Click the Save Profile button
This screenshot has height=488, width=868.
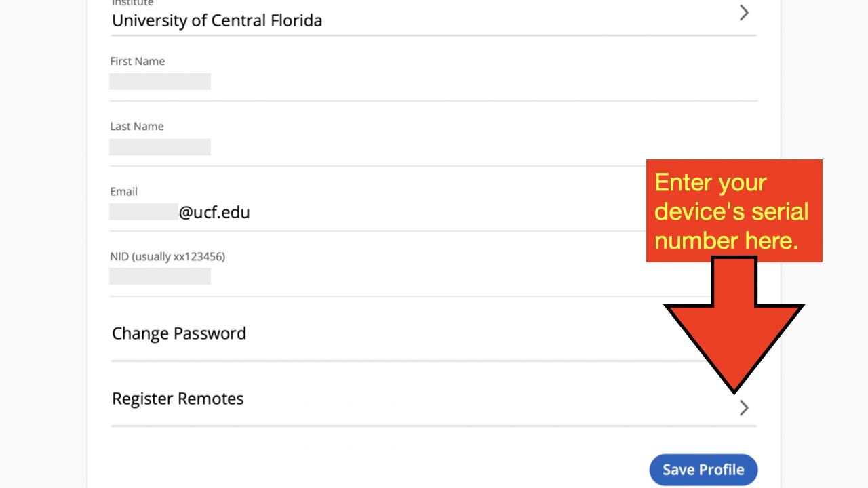tap(703, 470)
